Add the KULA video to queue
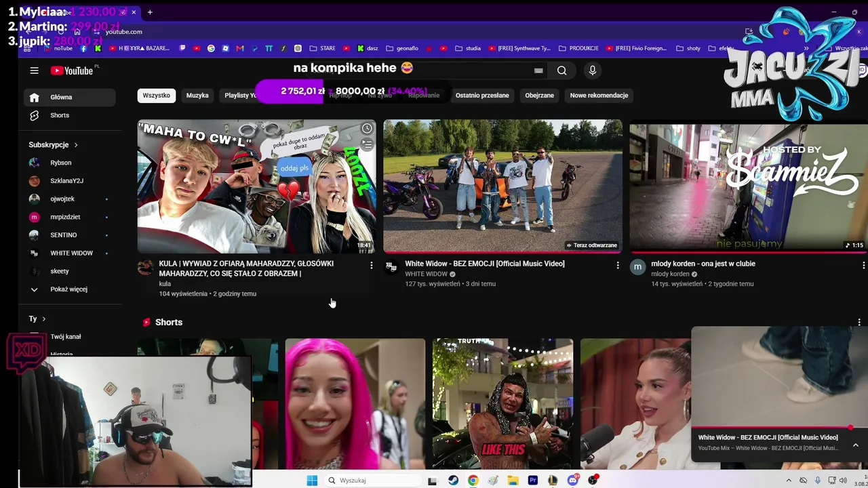Viewport: 868px width, 488px height. (x=367, y=144)
